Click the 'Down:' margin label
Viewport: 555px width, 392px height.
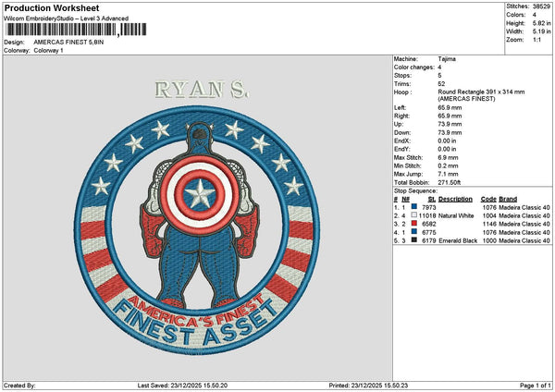[x=402, y=133]
